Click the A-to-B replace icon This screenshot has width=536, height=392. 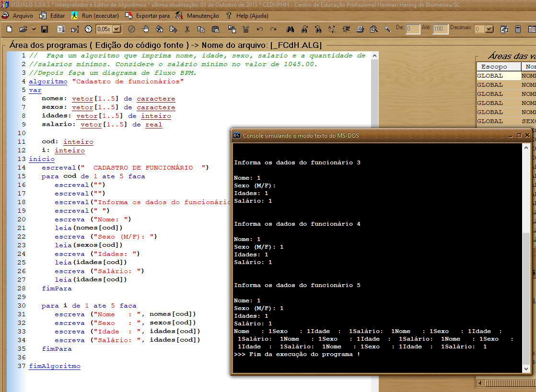(x=332, y=29)
